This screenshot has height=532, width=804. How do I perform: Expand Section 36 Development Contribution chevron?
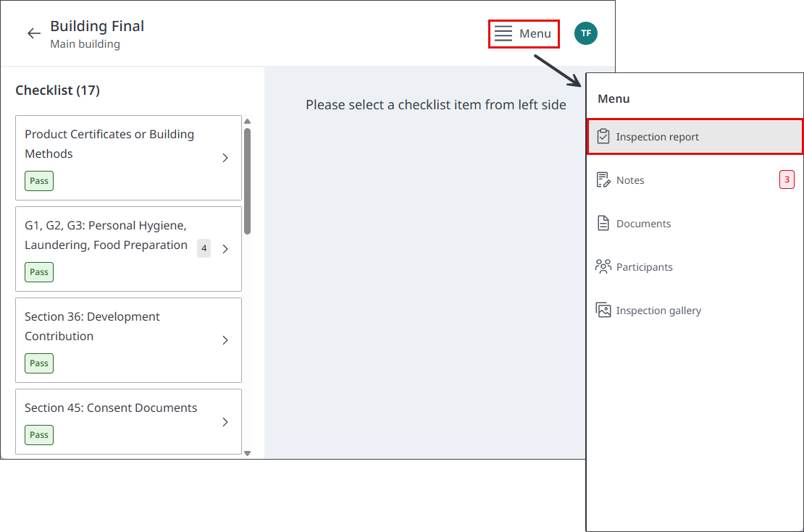point(225,340)
